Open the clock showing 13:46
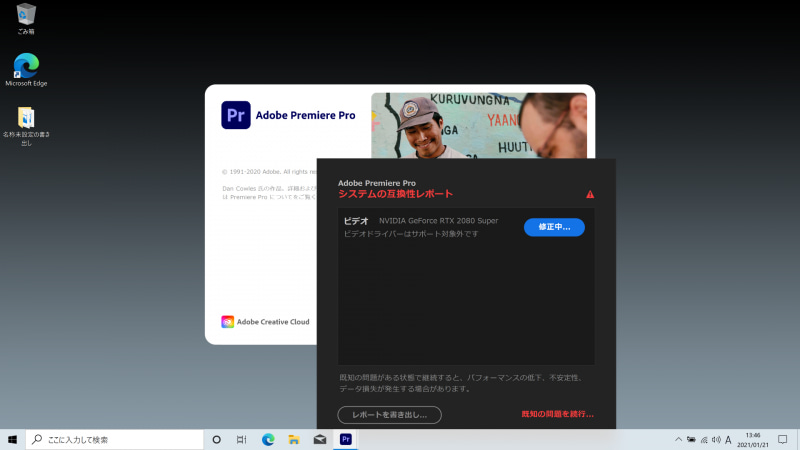The width and height of the screenshot is (800, 450). coord(753,440)
